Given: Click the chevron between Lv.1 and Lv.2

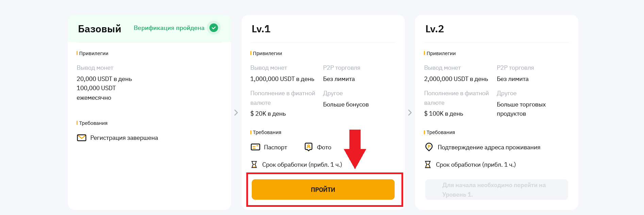Looking at the screenshot, I should (410, 113).
